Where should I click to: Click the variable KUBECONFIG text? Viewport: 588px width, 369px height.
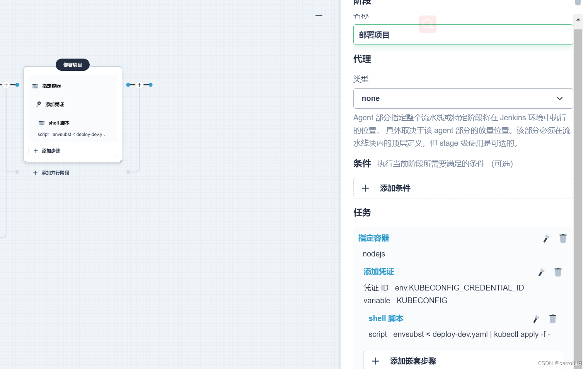(405, 301)
